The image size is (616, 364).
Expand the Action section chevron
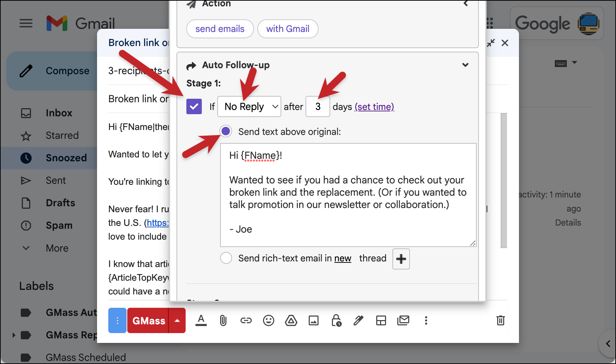(465, 4)
